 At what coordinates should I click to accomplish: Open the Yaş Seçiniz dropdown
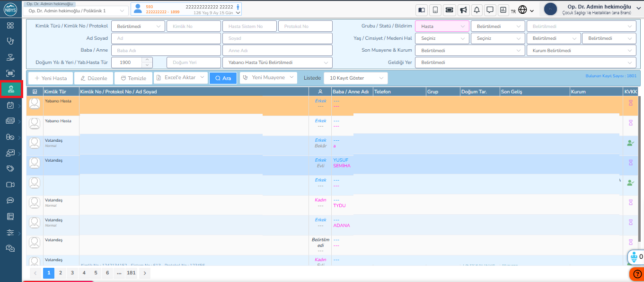[x=442, y=38]
